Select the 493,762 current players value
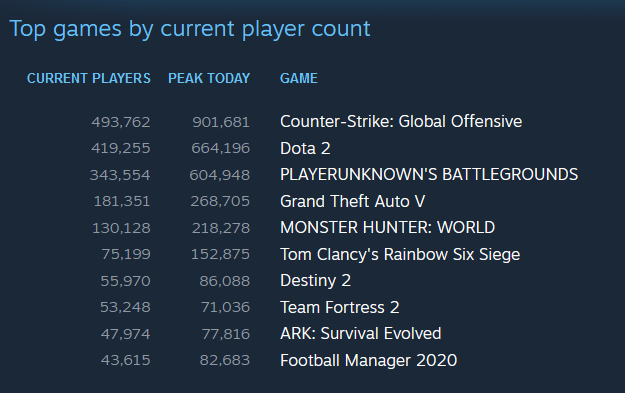This screenshot has width=625, height=393. point(121,122)
